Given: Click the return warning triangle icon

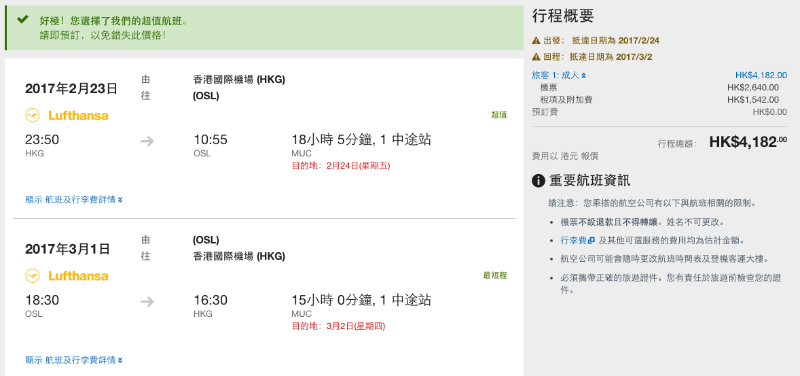Looking at the screenshot, I should (536, 57).
